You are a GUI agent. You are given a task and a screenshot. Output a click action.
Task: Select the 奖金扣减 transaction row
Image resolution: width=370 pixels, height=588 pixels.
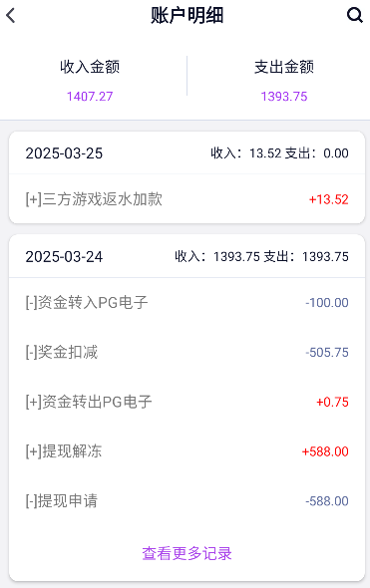(x=186, y=352)
